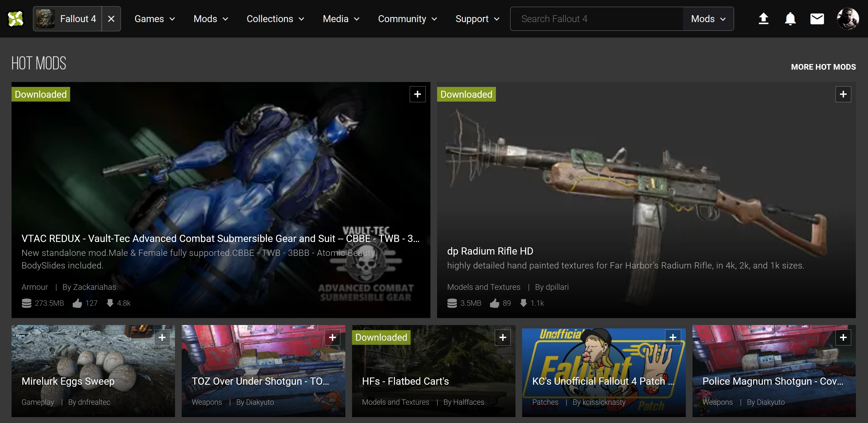Click the Media menu chevron
The image size is (868, 423).
click(357, 19)
